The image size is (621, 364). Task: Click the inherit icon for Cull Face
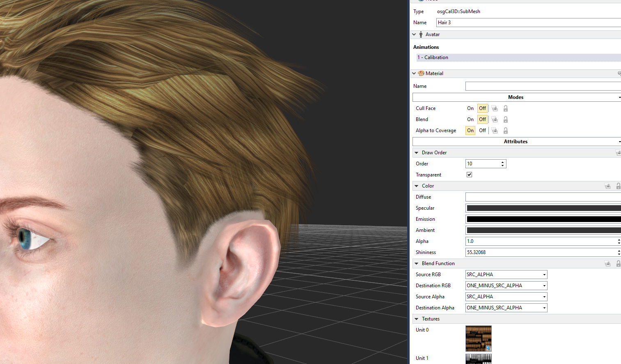click(495, 108)
